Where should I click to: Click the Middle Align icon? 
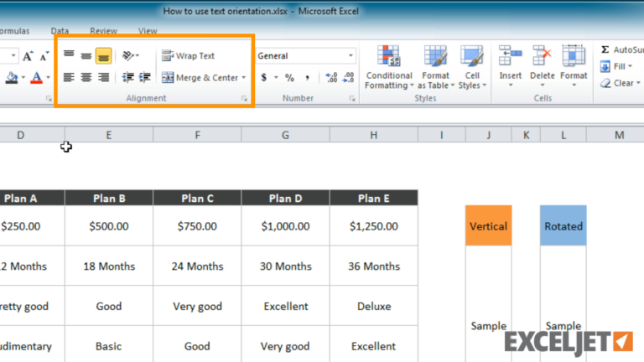[86, 56]
